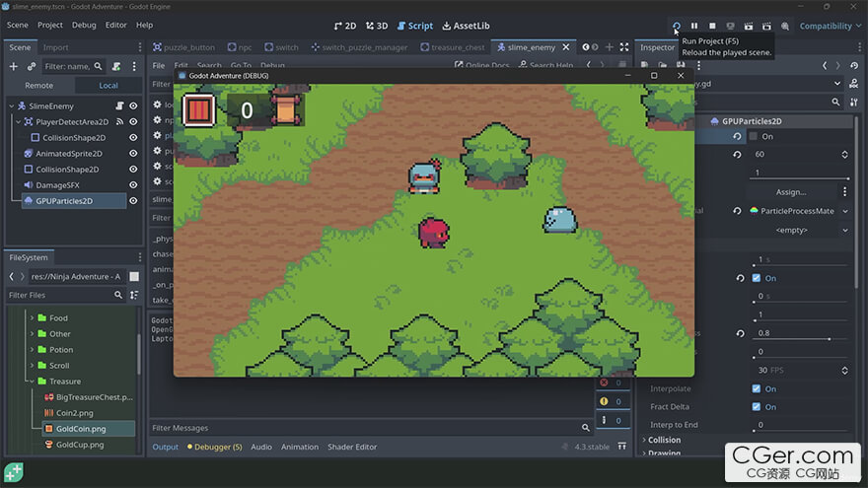
Task: Adjust the Interp to End slider
Action: [x=800, y=426]
